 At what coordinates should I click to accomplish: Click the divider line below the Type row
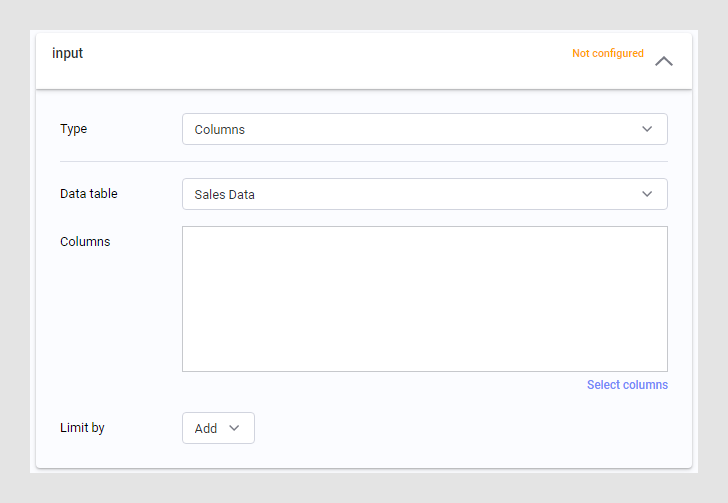point(364,161)
